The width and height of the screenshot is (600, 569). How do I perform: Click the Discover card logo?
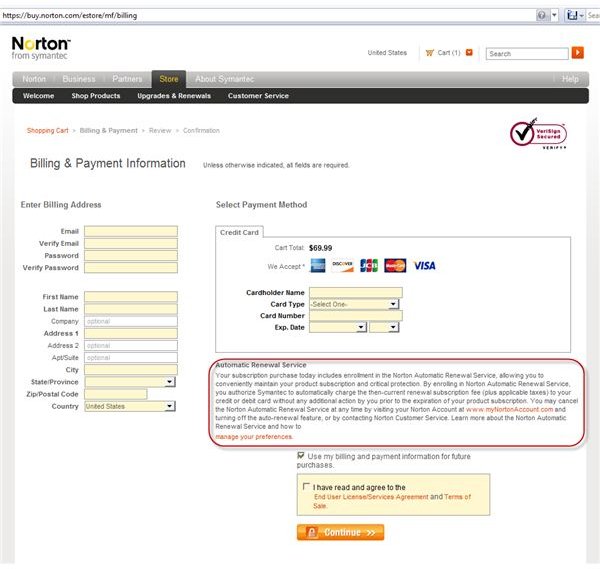tap(342, 266)
